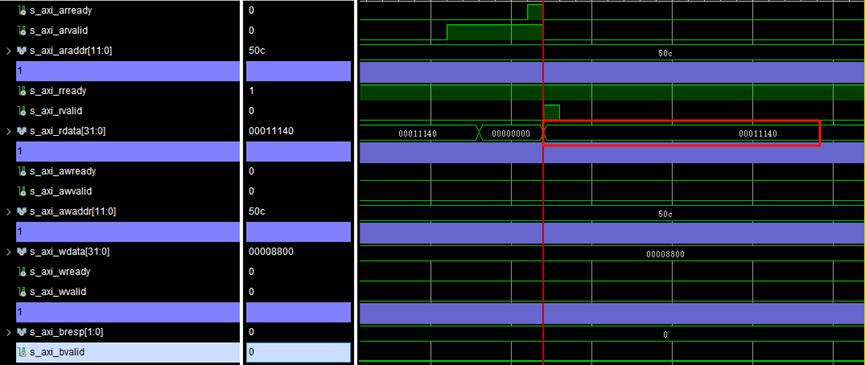Click the s_axi_rready signal icon
The height and width of the screenshot is (365, 865).
[23, 91]
